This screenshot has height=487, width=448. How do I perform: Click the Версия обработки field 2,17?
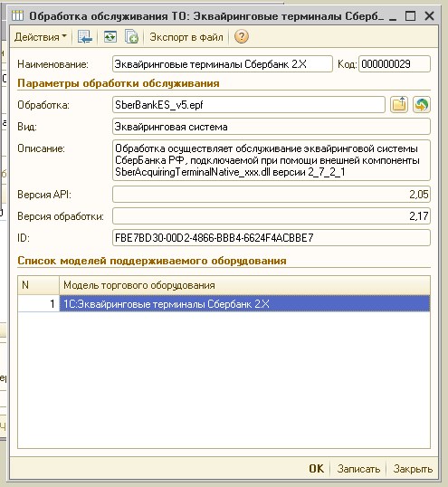(x=272, y=216)
